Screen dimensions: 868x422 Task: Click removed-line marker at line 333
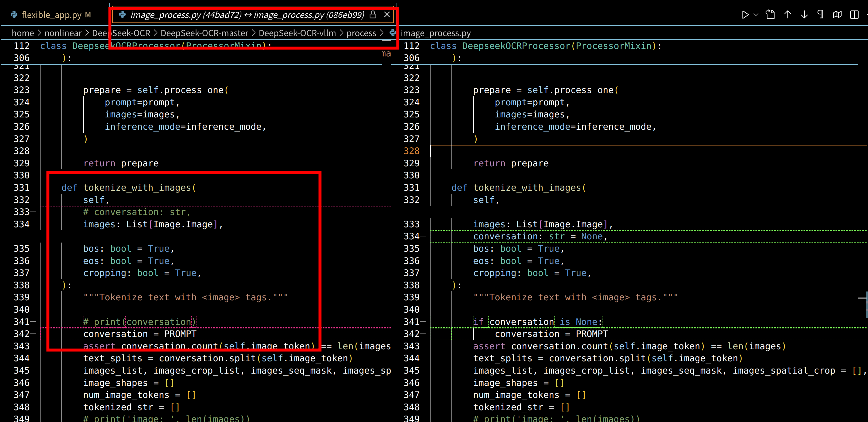33,212
